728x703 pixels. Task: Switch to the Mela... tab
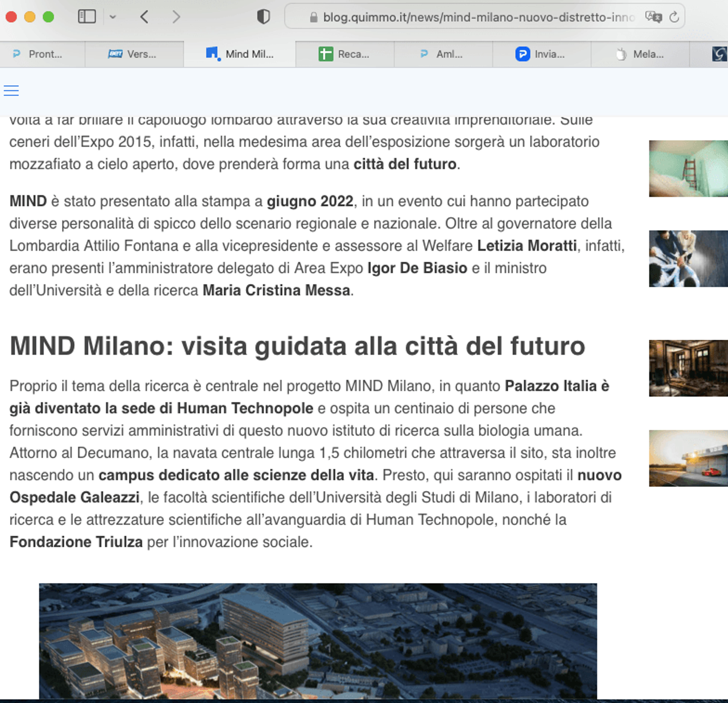640,54
